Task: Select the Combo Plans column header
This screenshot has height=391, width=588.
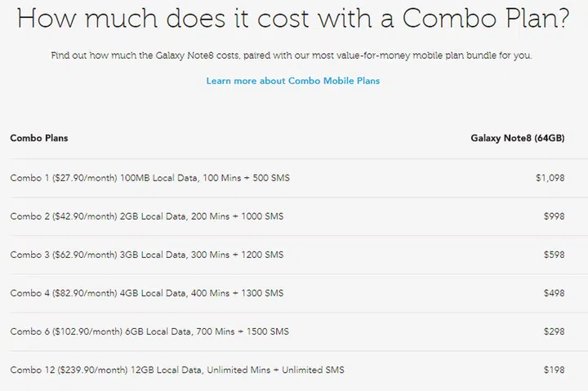Action: point(39,138)
